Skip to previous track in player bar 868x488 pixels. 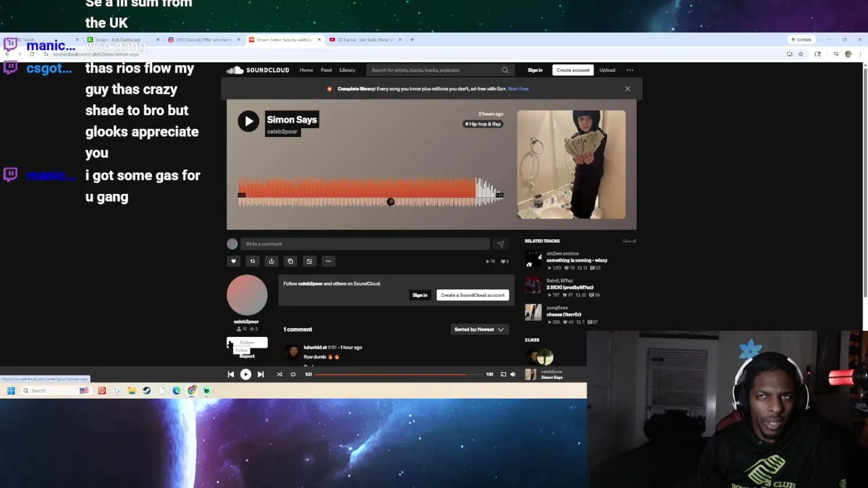click(x=231, y=374)
